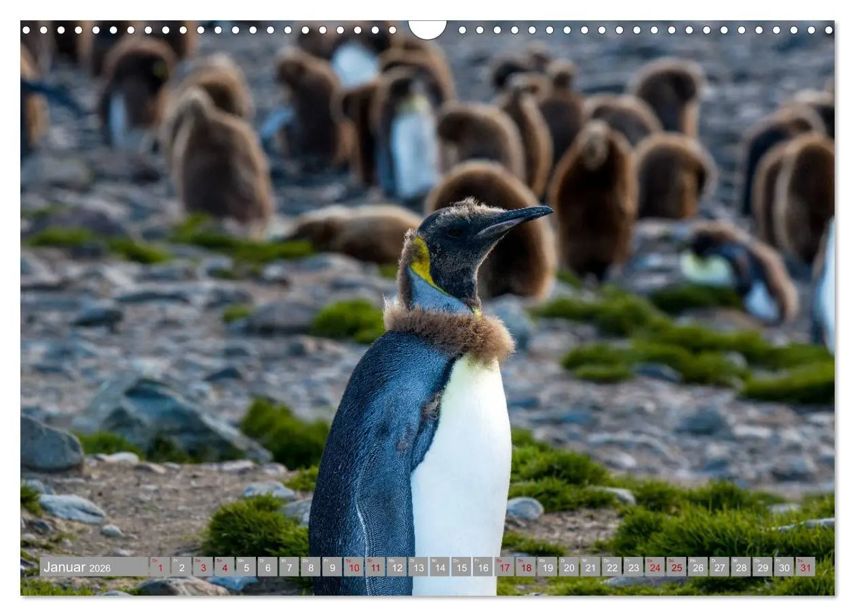Select day 2 in the calendar strip

click(x=181, y=566)
